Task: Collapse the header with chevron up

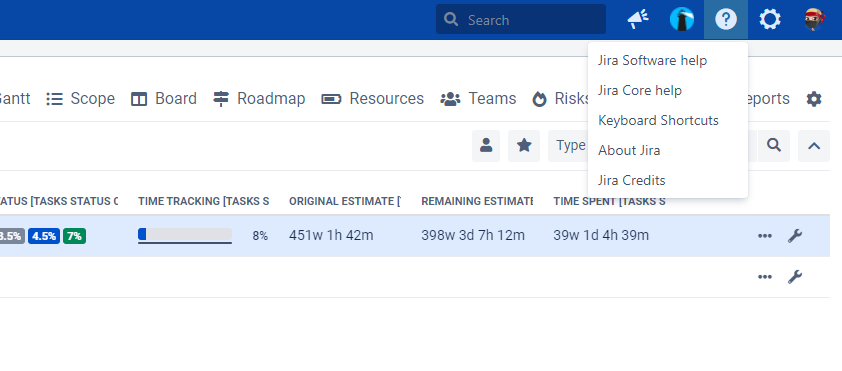Action: click(814, 146)
